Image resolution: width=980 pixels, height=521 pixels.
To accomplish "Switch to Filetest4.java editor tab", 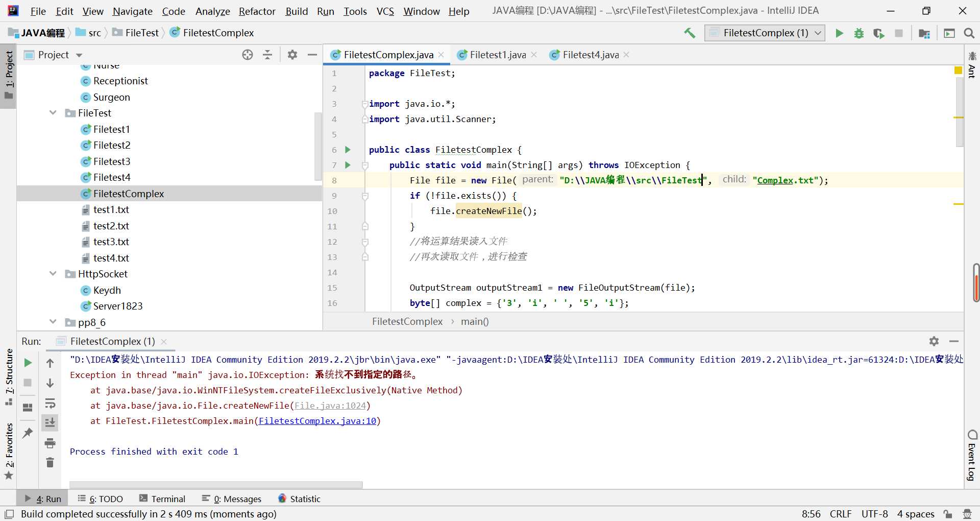I will pos(591,55).
